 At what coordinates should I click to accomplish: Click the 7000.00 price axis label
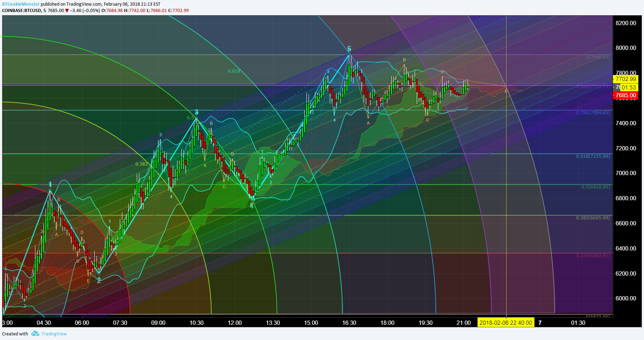point(626,173)
